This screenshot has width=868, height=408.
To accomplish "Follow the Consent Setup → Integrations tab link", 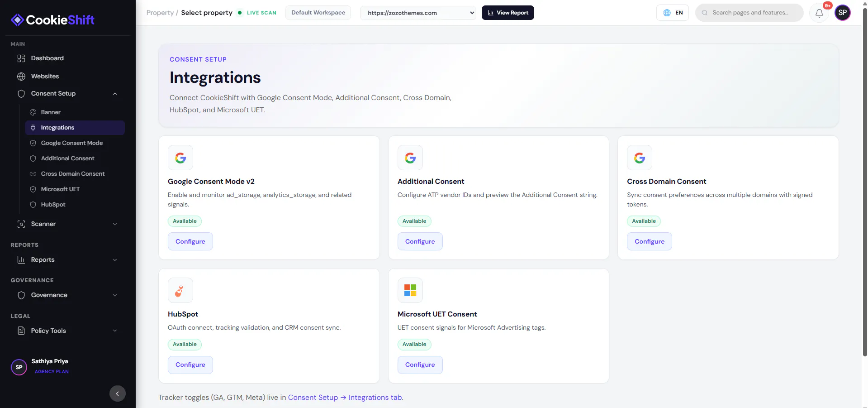I will point(346,398).
